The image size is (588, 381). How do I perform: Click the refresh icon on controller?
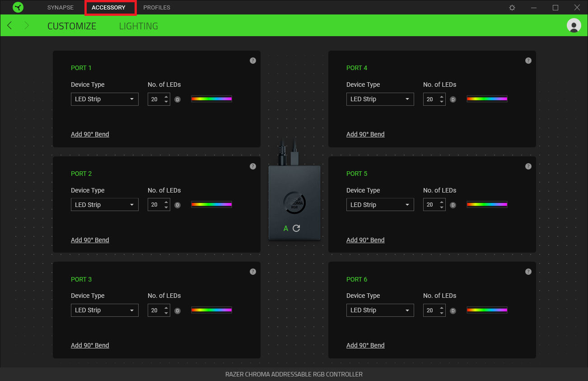point(296,228)
